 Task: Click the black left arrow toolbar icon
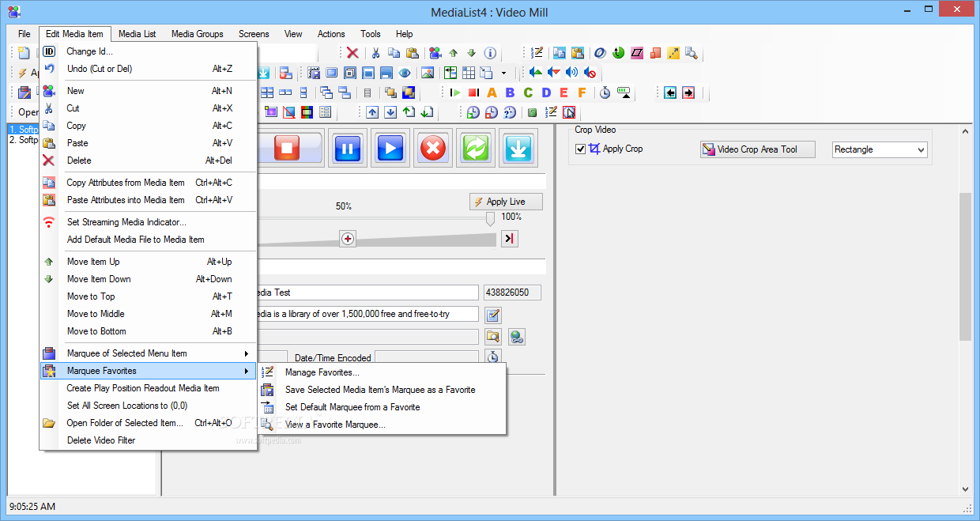click(x=670, y=92)
